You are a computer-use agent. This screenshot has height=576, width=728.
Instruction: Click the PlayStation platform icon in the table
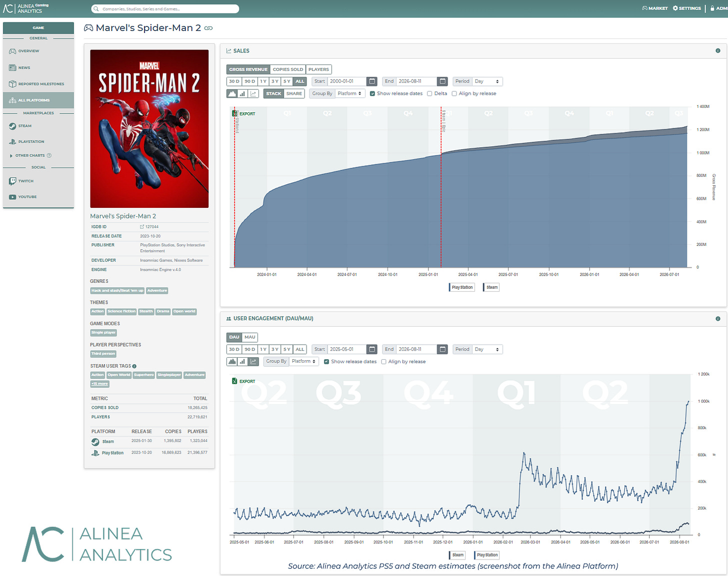[x=95, y=453]
